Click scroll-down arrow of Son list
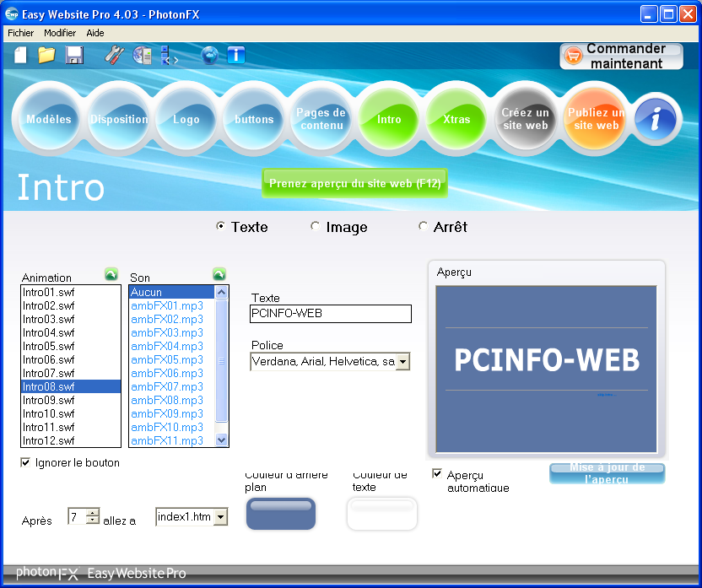The width and height of the screenshot is (702, 588). [x=221, y=440]
